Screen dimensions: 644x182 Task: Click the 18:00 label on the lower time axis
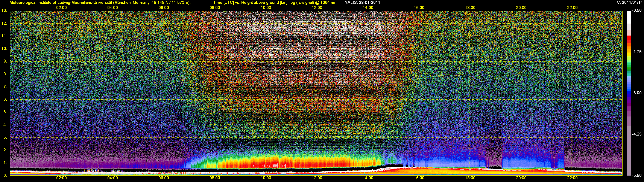470,178
